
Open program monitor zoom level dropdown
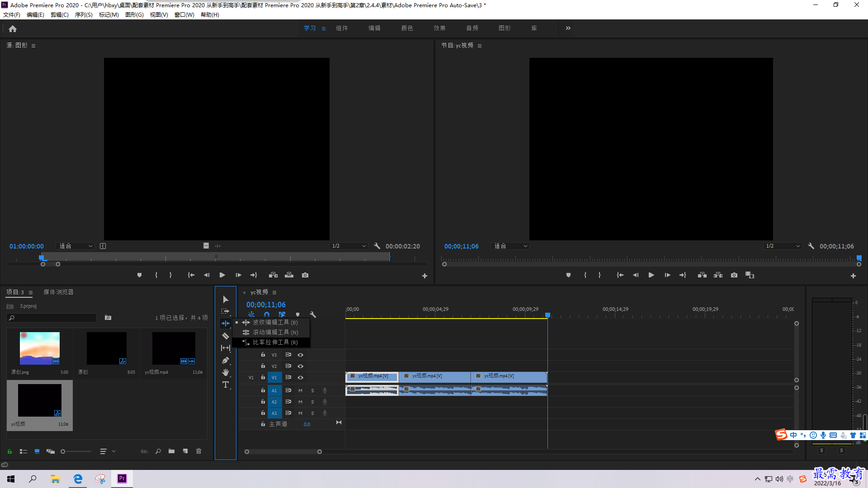pos(510,246)
